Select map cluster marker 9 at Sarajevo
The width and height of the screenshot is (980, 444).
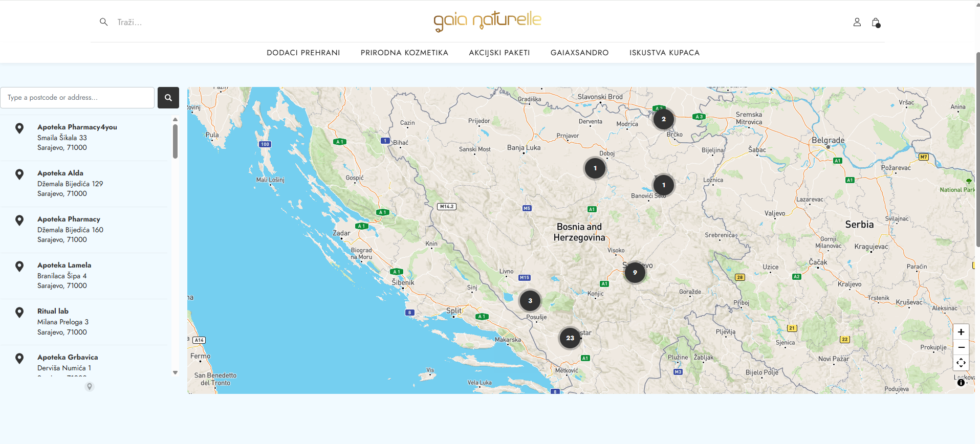pyautogui.click(x=635, y=273)
